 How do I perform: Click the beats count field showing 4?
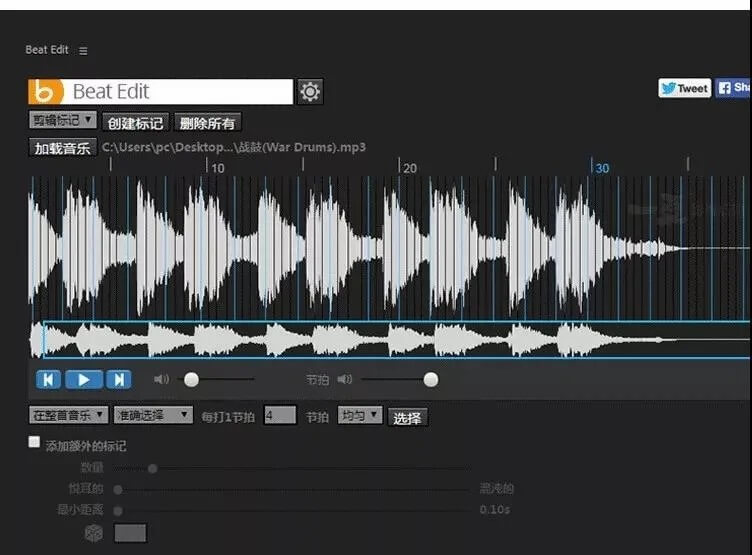(x=280, y=415)
